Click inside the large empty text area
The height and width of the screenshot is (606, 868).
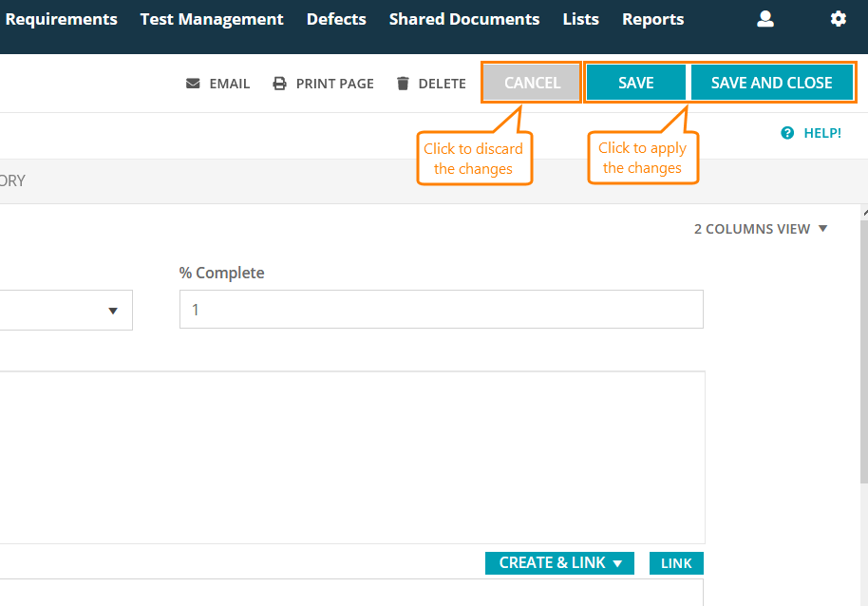click(x=351, y=456)
